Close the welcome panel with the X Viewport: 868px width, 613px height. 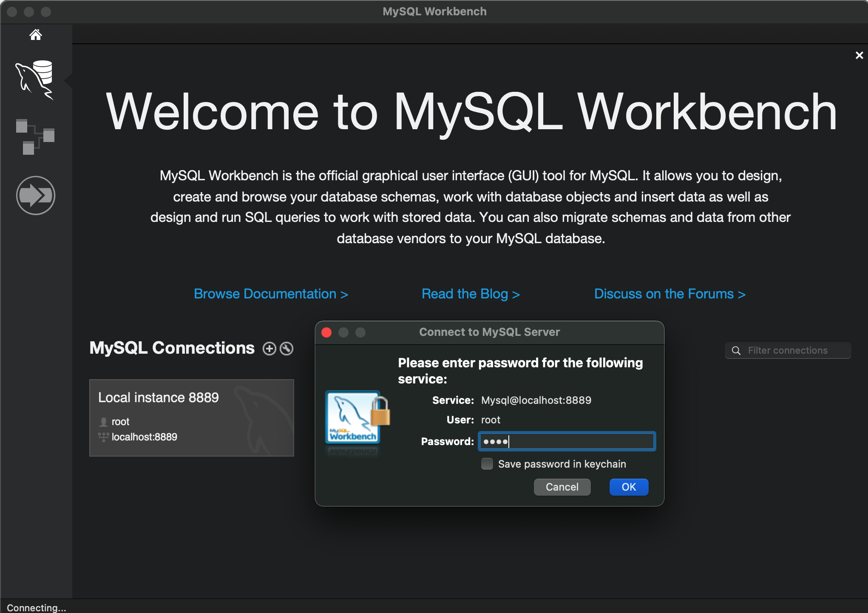[859, 55]
